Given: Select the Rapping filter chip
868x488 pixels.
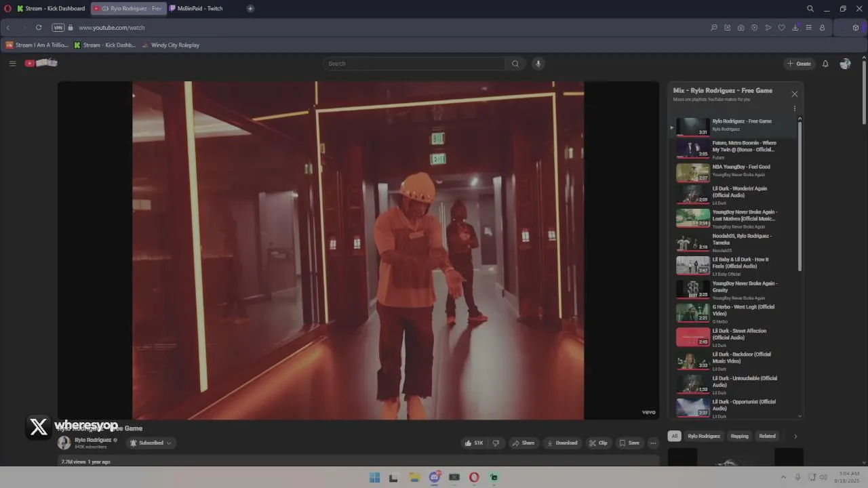Looking at the screenshot, I should click(739, 436).
